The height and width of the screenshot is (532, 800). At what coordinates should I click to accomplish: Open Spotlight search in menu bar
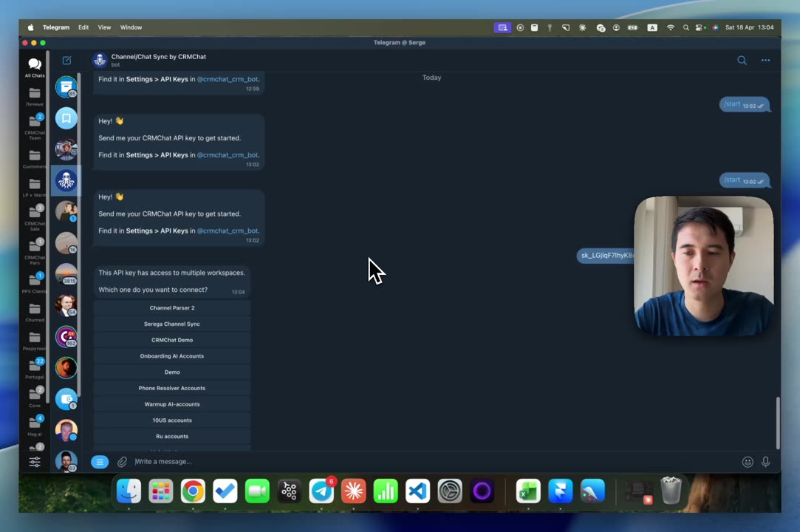(x=686, y=27)
